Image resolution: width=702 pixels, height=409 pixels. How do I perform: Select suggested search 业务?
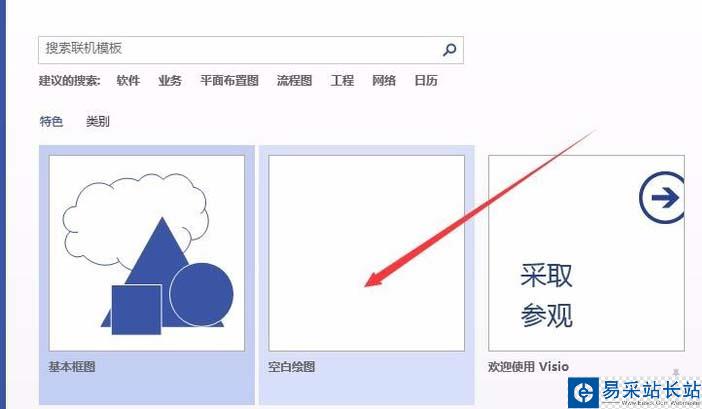[x=170, y=81]
